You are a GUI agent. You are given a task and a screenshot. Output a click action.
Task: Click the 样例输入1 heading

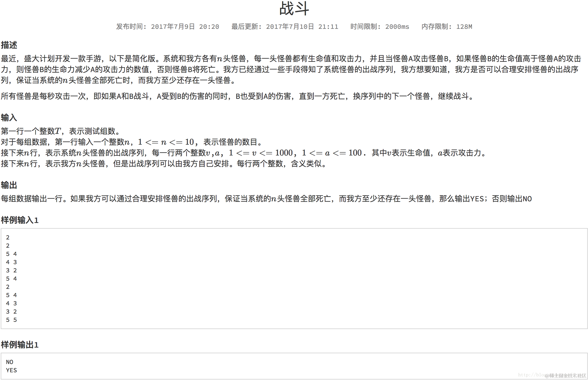click(x=20, y=220)
